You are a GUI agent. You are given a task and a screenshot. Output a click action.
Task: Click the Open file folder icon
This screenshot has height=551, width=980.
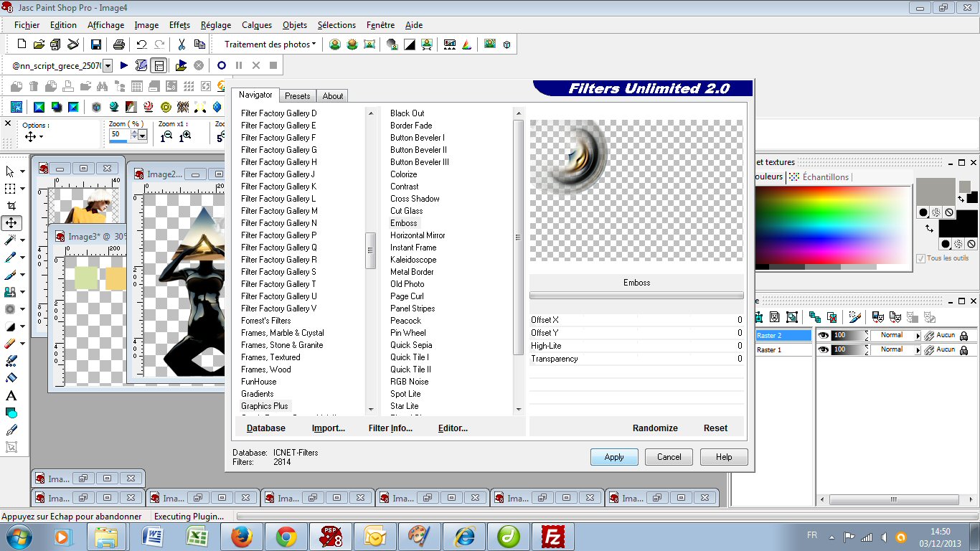[x=39, y=44]
